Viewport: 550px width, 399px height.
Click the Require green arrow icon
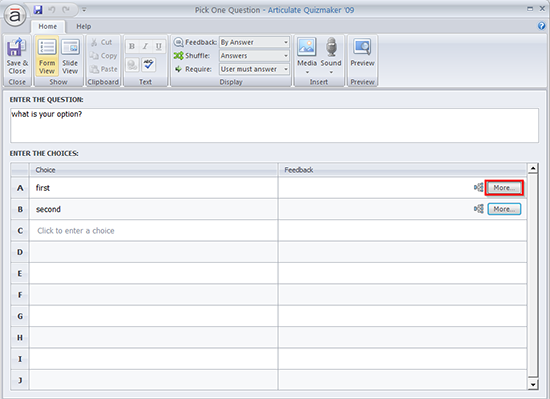tap(178, 69)
